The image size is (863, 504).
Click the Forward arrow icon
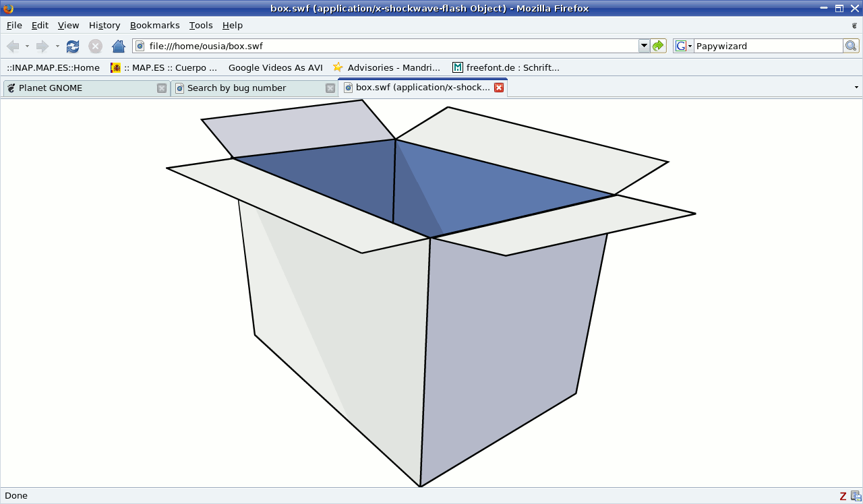(x=42, y=46)
